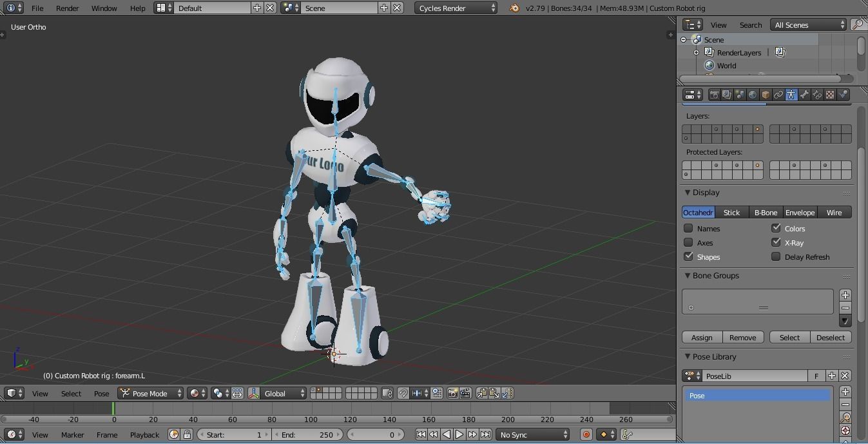Jump to the last frame
This screenshot has height=444, width=868.
coord(485,435)
